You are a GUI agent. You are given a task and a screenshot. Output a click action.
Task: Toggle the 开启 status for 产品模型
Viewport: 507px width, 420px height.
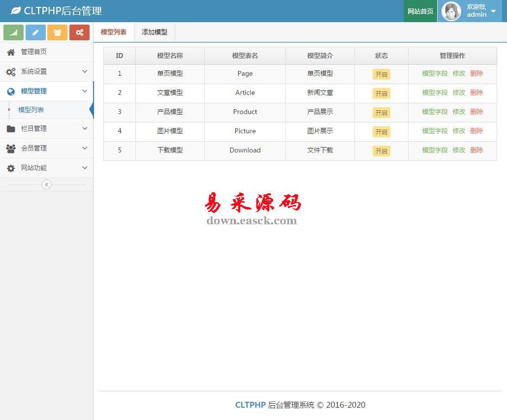381,113
